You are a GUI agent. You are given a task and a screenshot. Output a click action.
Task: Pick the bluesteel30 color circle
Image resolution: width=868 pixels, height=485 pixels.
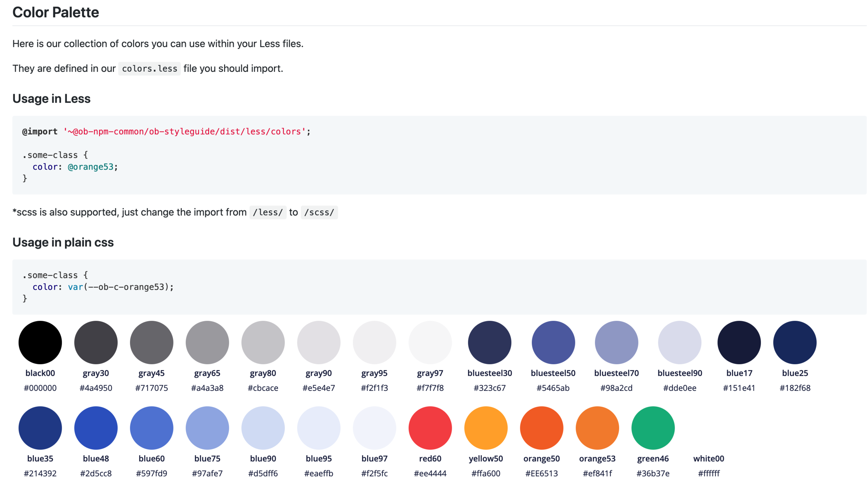coord(489,342)
